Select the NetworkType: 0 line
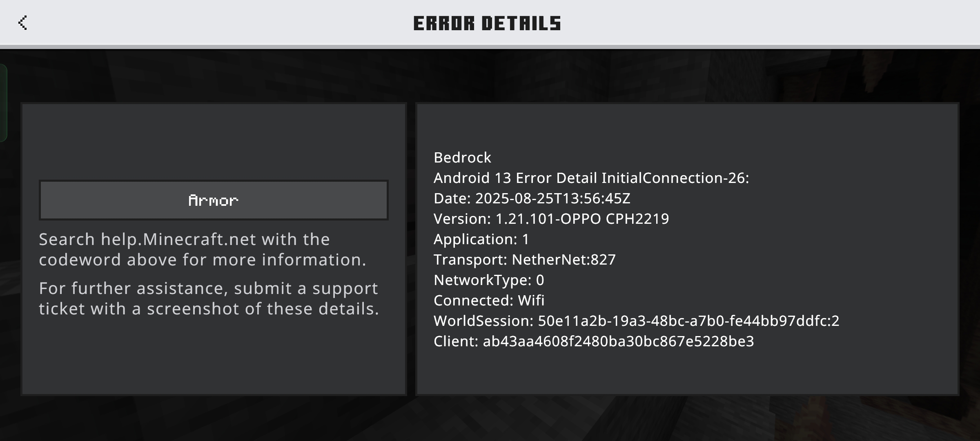980x441 pixels. pyautogui.click(x=489, y=280)
